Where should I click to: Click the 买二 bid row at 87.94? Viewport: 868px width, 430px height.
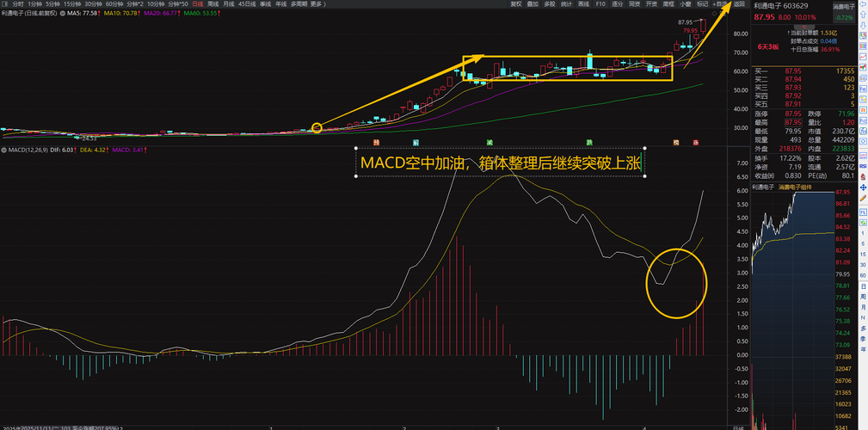pyautogui.click(x=803, y=79)
